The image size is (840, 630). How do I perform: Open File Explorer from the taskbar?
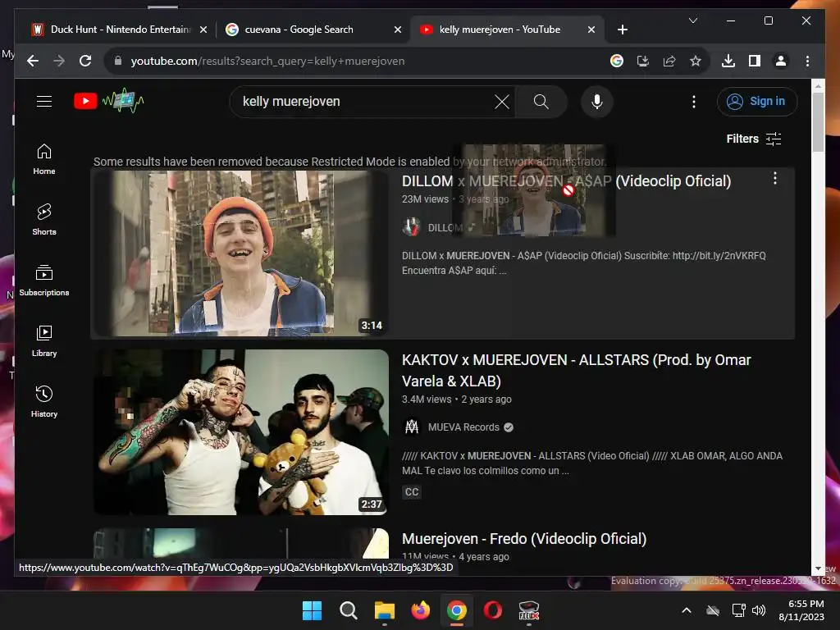click(x=384, y=610)
